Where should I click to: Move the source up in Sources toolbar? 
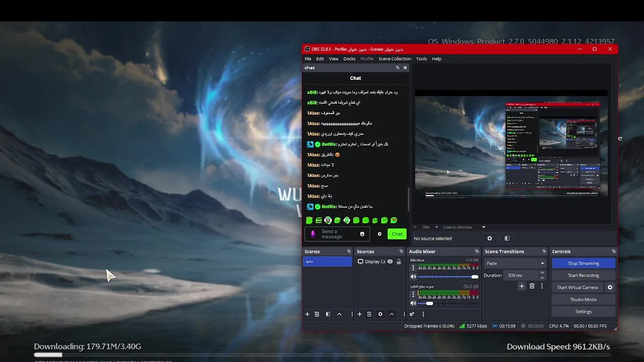coord(391,314)
